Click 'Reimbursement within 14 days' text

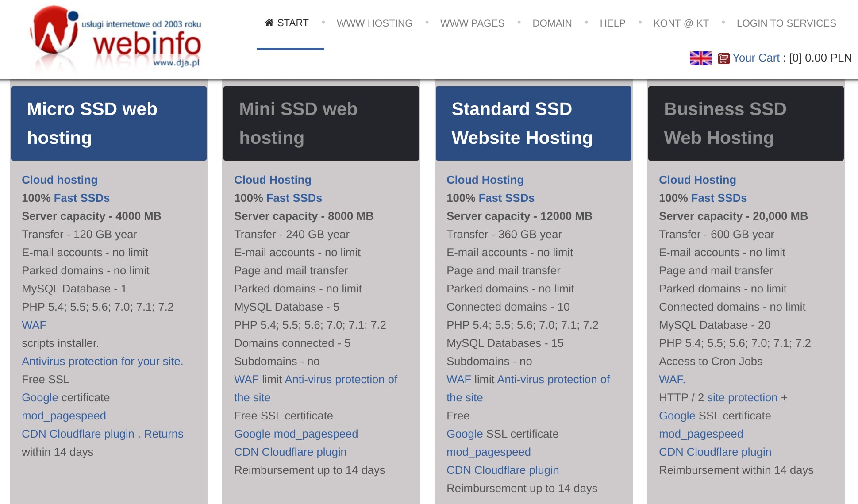click(736, 470)
